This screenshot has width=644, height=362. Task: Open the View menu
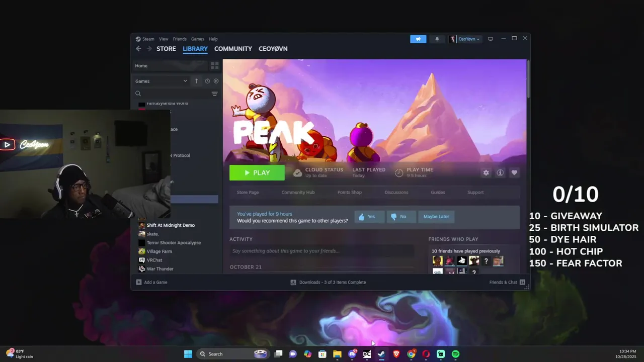[x=164, y=39]
